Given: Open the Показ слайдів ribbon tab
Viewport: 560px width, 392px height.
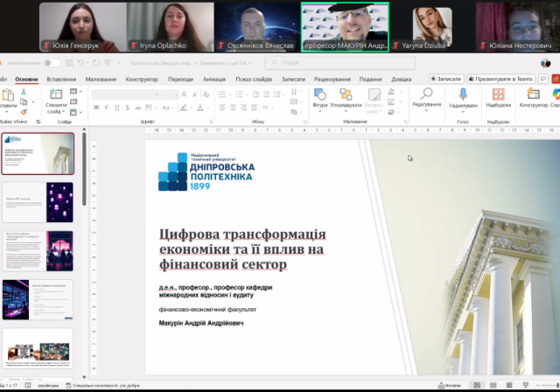Looking at the screenshot, I should coord(254,80).
